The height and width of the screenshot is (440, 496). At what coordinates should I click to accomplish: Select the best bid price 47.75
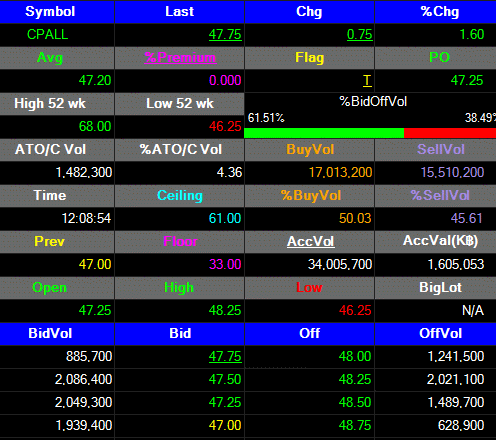(225, 356)
